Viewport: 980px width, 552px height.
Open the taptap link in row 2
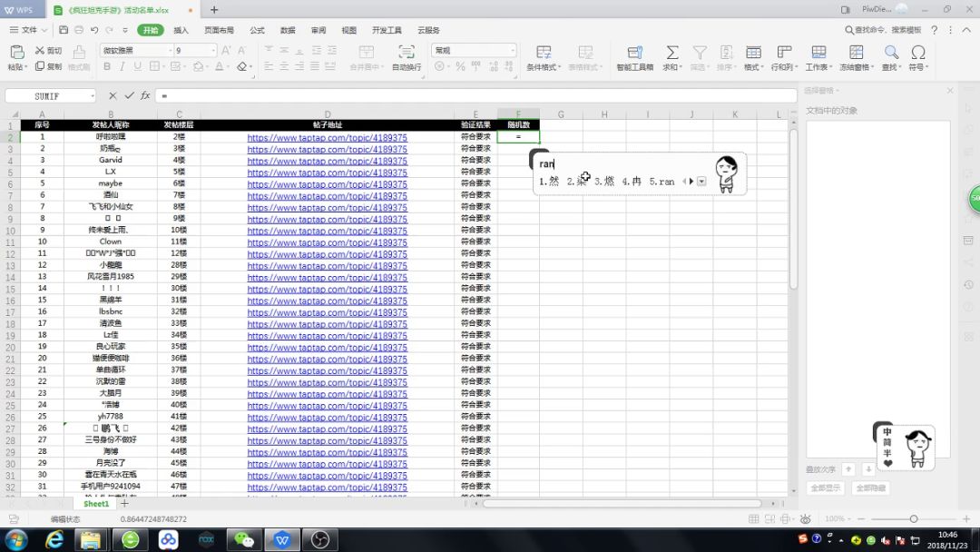327,138
